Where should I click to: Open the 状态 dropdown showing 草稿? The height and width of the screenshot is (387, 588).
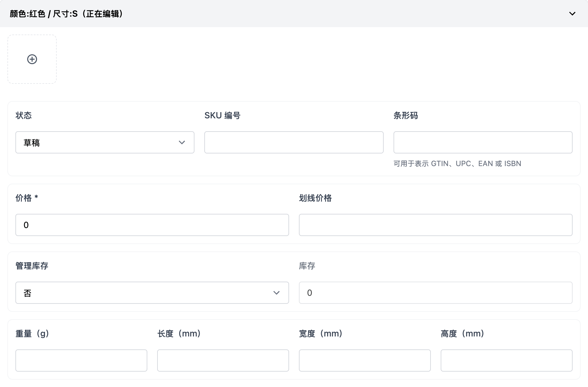[105, 142]
